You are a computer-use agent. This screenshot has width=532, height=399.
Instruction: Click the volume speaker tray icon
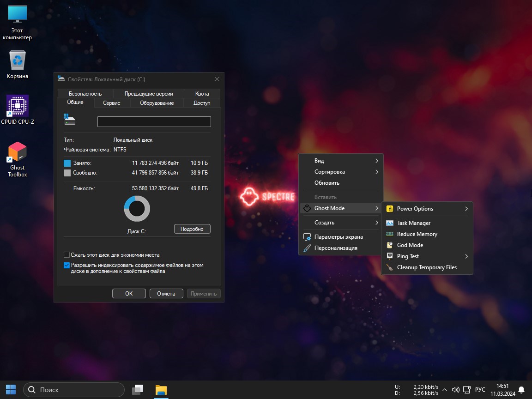point(456,390)
